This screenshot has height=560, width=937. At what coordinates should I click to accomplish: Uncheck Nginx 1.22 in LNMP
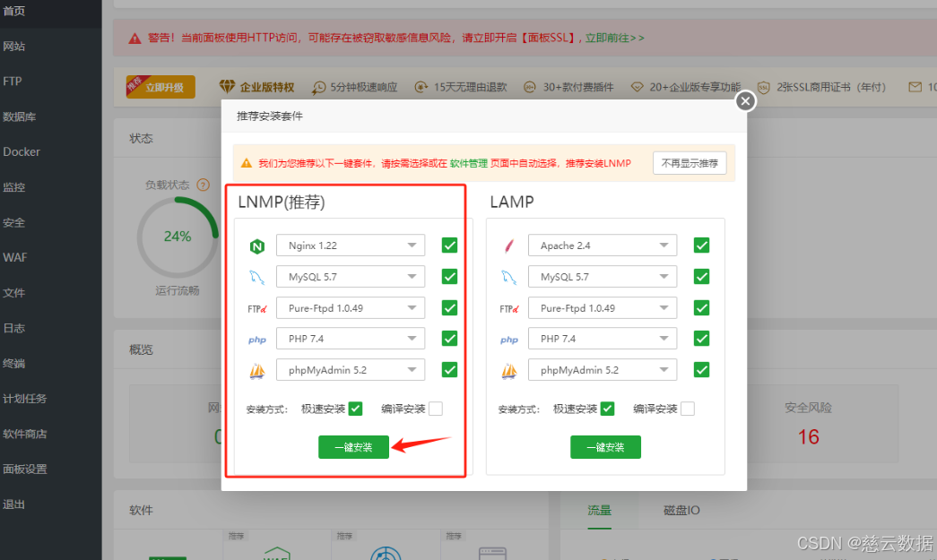[449, 246]
